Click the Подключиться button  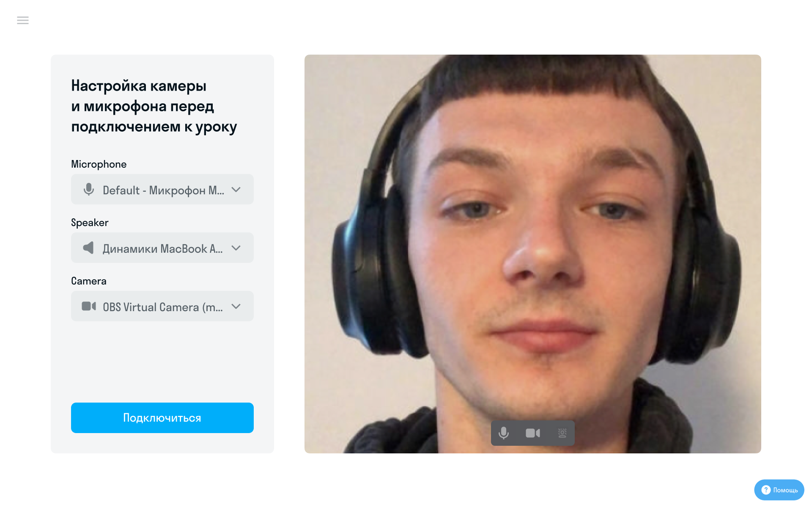[162, 418]
